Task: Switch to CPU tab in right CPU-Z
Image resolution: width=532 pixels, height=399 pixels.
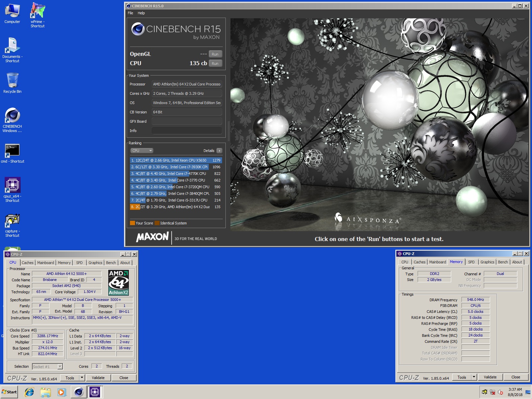Action: tap(405, 262)
